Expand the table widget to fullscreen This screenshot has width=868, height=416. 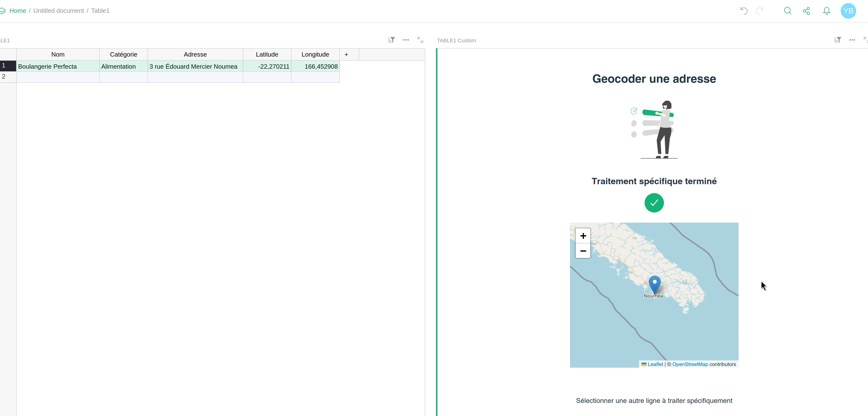(420, 40)
